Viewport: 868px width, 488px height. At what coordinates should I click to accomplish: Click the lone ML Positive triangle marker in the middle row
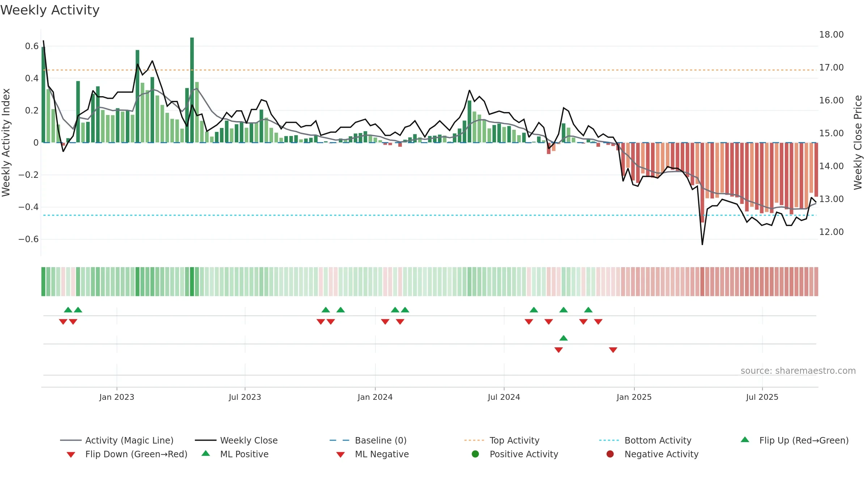tap(563, 338)
